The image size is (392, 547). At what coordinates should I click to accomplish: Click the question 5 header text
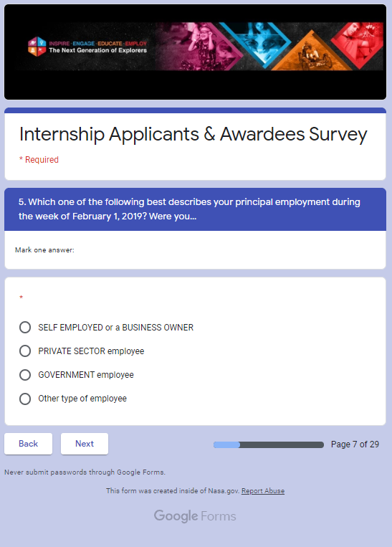[x=189, y=209]
